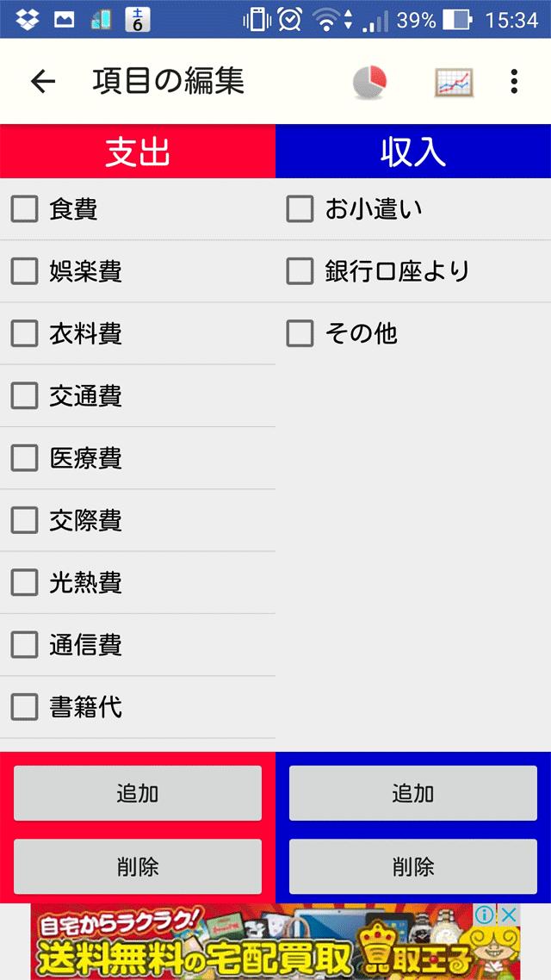
Task: Tap the ad info icon
Action: (486, 915)
